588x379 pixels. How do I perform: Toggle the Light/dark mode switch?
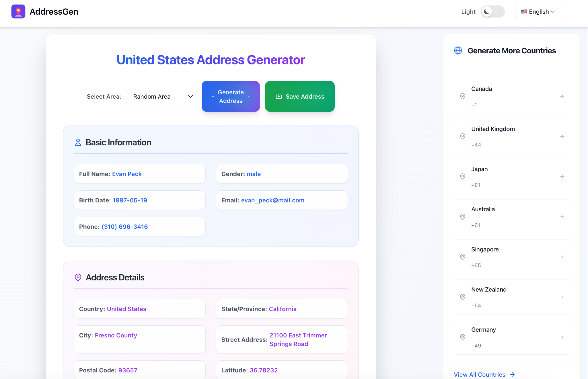(492, 11)
